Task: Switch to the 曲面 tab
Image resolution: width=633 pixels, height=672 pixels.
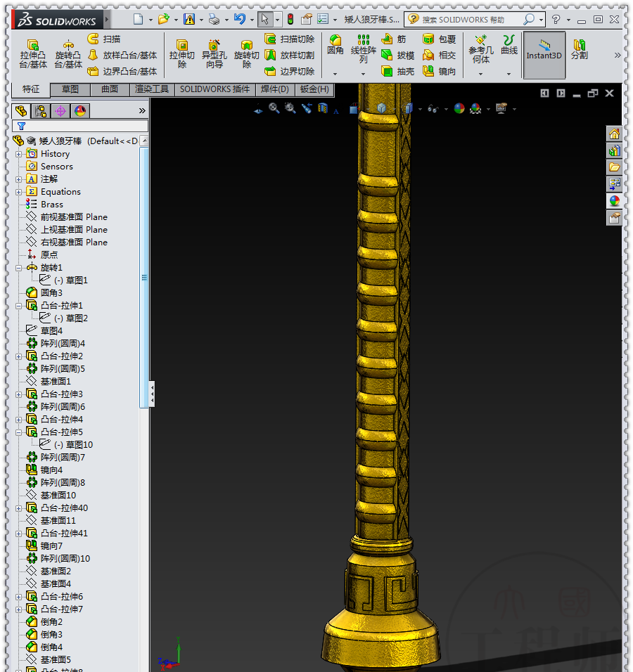Action: (x=110, y=89)
